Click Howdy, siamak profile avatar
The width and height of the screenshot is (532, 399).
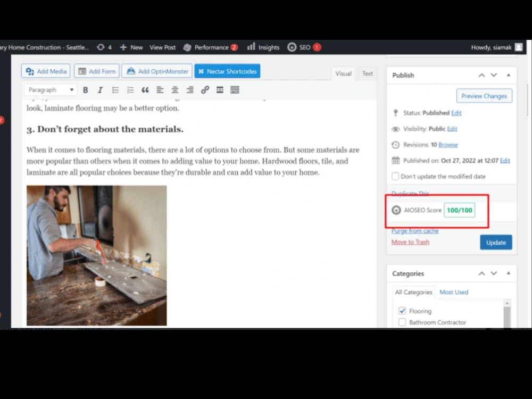pos(518,47)
